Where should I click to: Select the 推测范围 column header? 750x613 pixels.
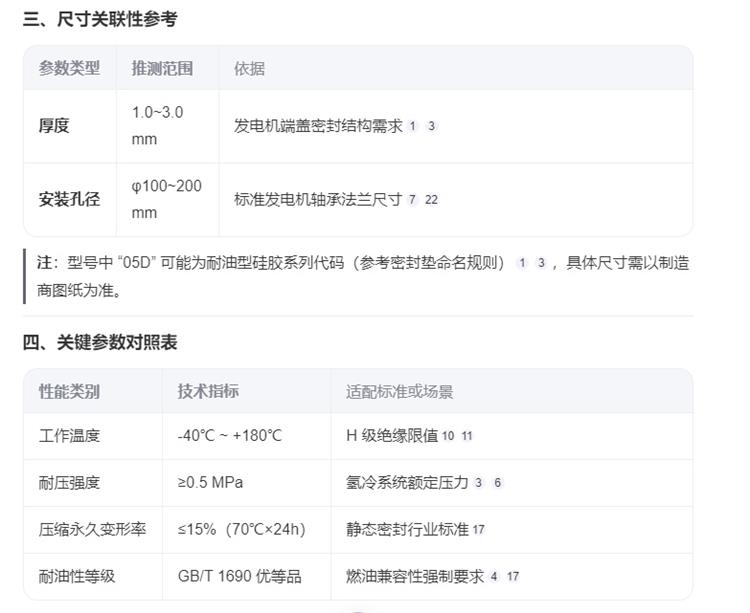163,68
